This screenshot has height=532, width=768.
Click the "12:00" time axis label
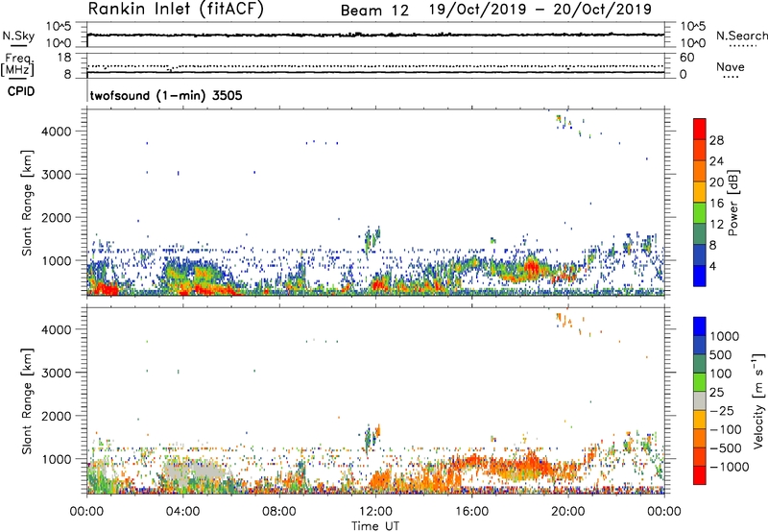375,512
